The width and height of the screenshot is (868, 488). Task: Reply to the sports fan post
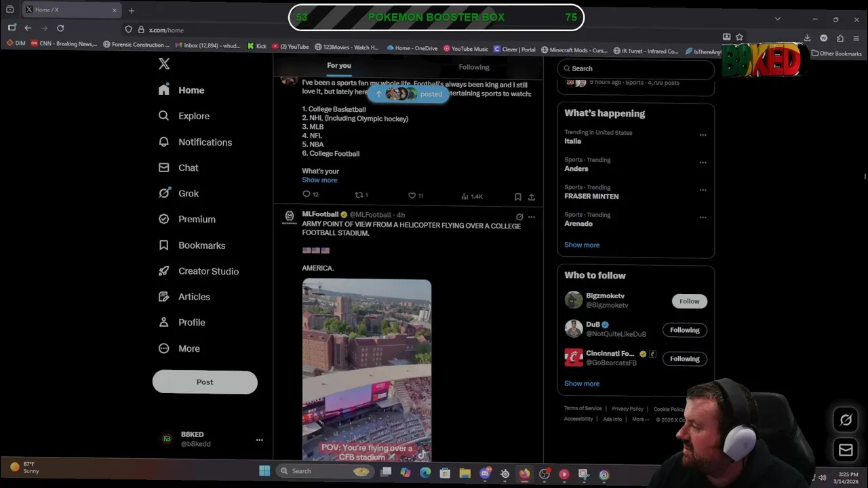click(310, 195)
